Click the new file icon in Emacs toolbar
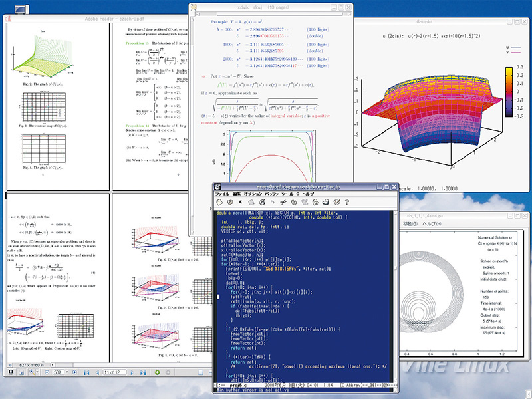Viewport: 532px width, 399px height. pos(219,202)
